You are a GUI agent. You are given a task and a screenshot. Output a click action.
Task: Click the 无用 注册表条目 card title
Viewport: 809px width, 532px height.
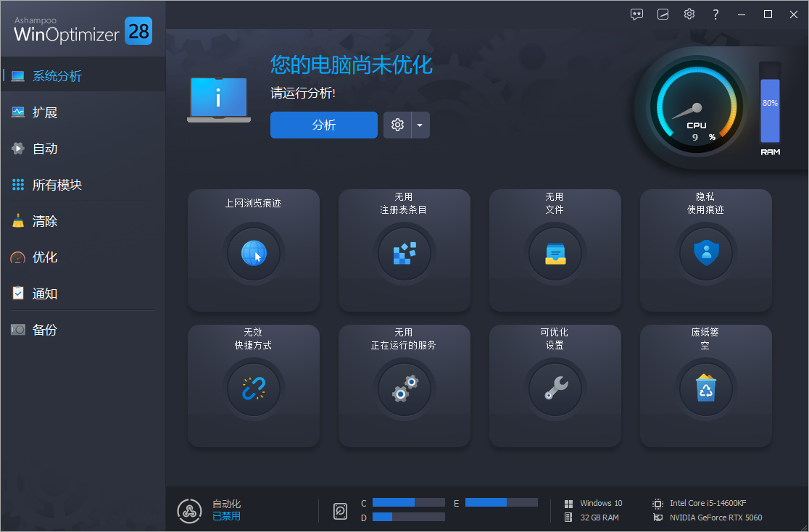(x=404, y=204)
